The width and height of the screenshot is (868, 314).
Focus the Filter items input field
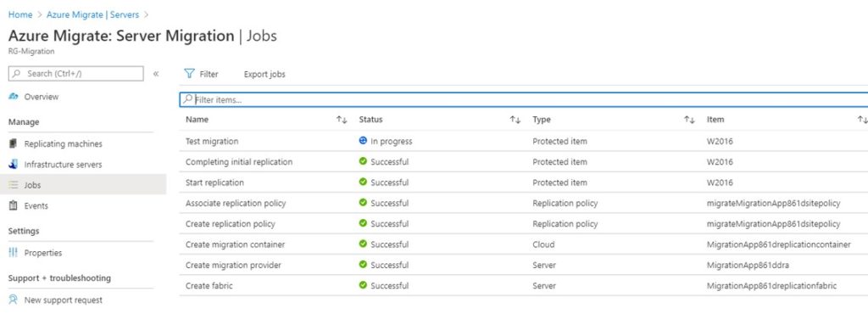click(x=524, y=99)
